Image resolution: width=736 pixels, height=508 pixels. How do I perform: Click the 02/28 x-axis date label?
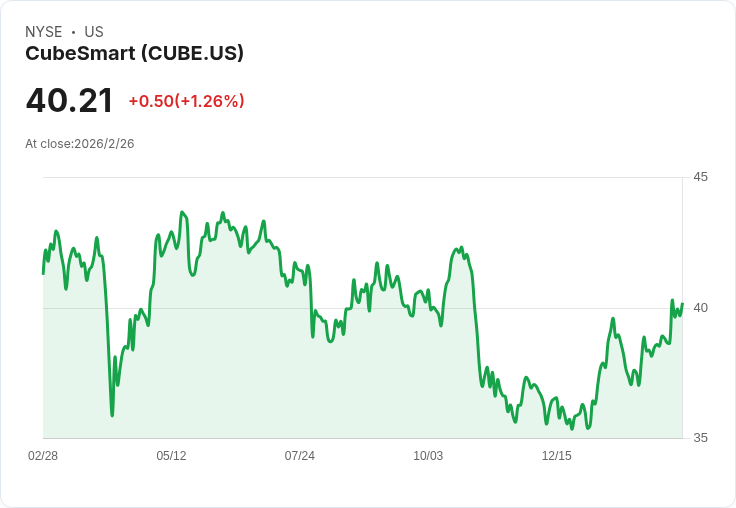pos(43,456)
